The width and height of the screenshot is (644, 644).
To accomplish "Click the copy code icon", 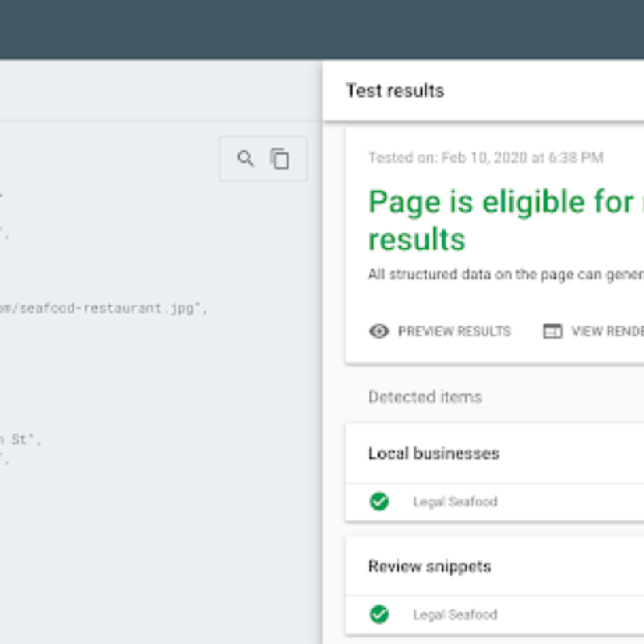I will click(x=280, y=158).
